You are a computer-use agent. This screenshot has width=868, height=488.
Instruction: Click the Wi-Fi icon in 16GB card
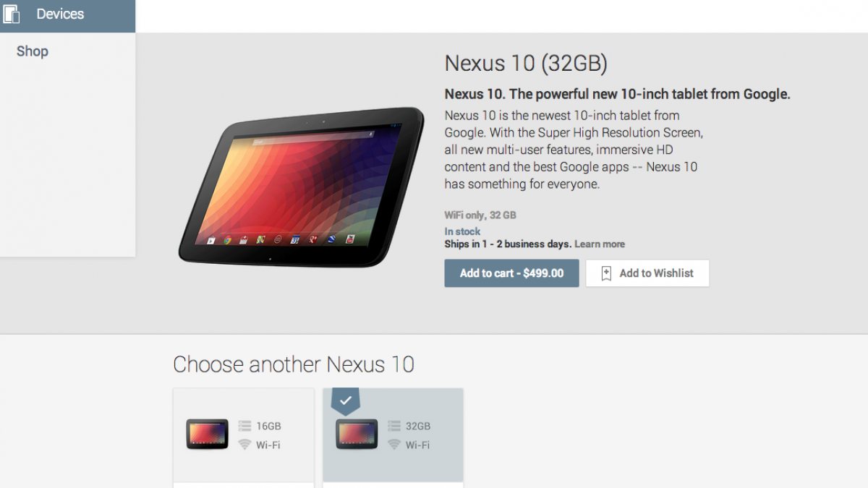coord(244,445)
